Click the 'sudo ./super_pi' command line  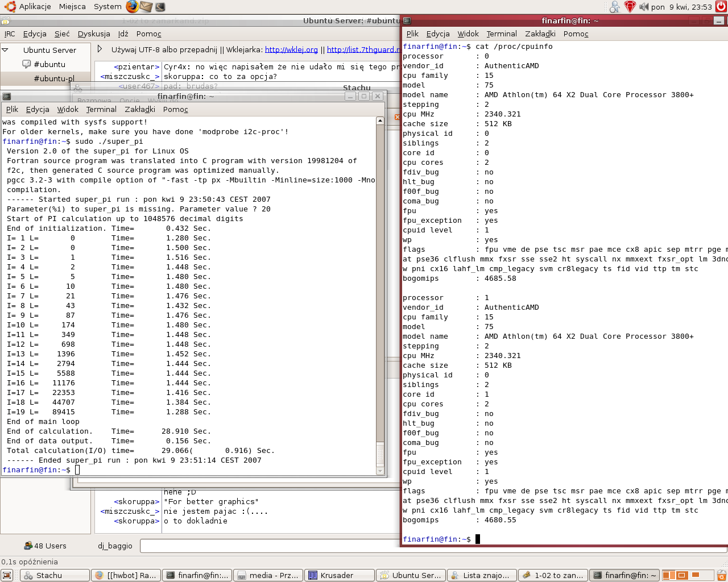109,142
